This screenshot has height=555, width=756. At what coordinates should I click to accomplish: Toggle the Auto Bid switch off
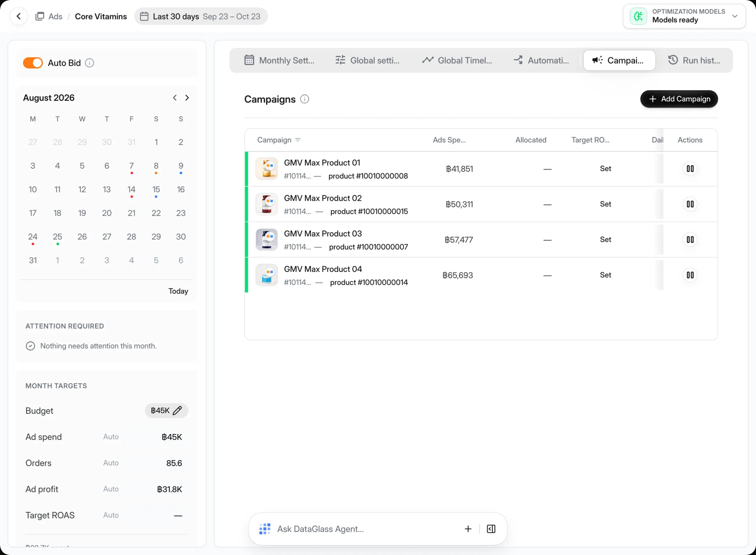click(32, 63)
